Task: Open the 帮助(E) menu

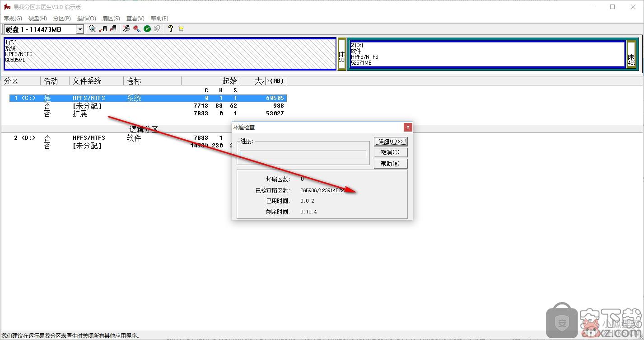Action: pyautogui.click(x=159, y=18)
